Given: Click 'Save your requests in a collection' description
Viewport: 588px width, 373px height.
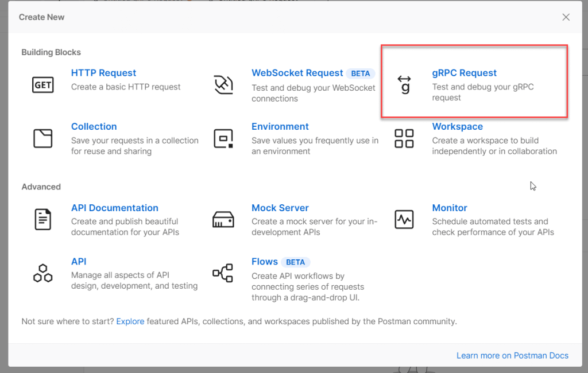Looking at the screenshot, I should coord(134,146).
